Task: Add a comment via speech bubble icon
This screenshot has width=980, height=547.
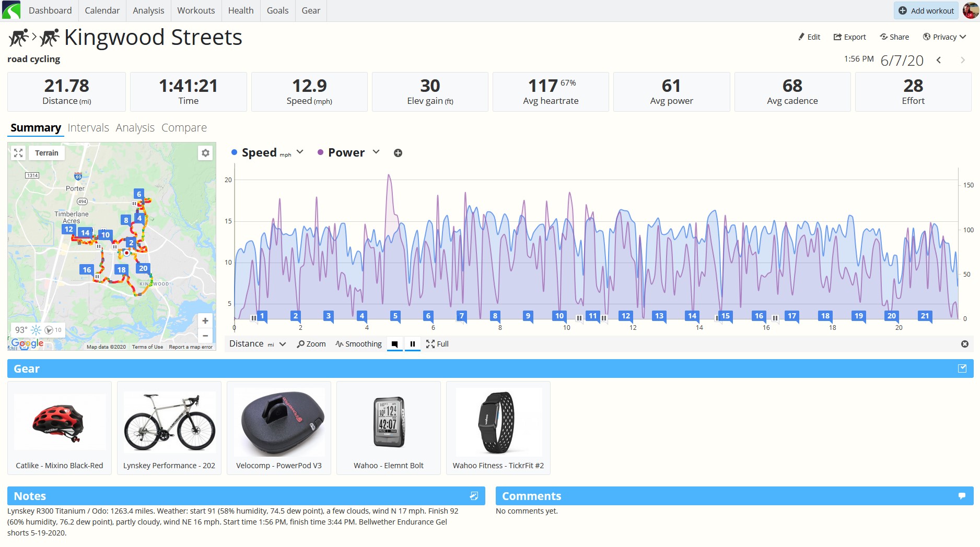Action: click(x=962, y=496)
